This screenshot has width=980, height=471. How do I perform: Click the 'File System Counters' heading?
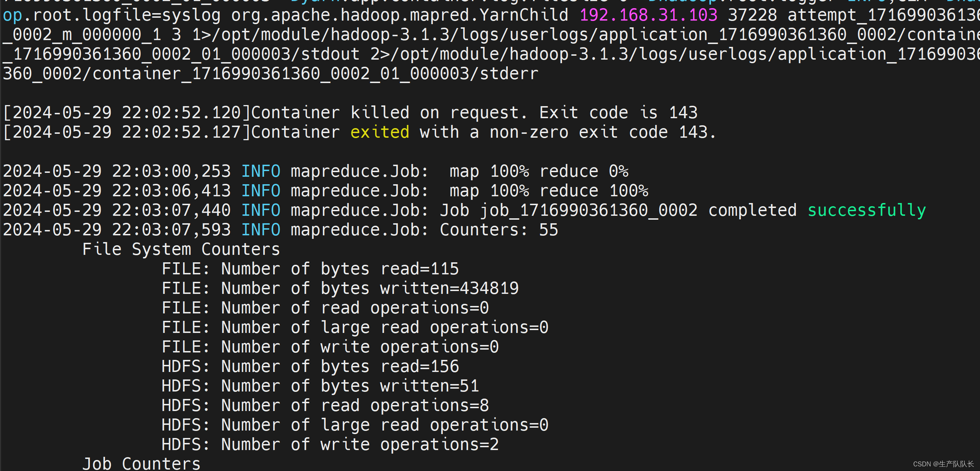(181, 250)
